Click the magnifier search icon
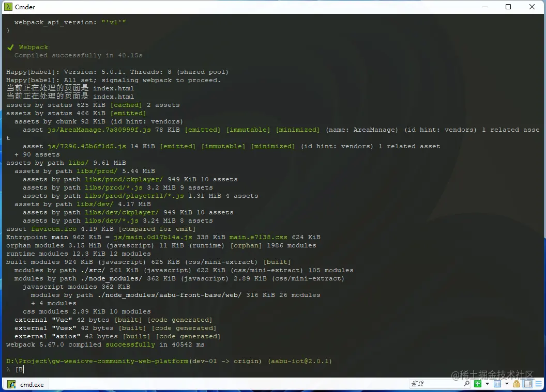The width and height of the screenshot is (546, 392). coord(466,383)
